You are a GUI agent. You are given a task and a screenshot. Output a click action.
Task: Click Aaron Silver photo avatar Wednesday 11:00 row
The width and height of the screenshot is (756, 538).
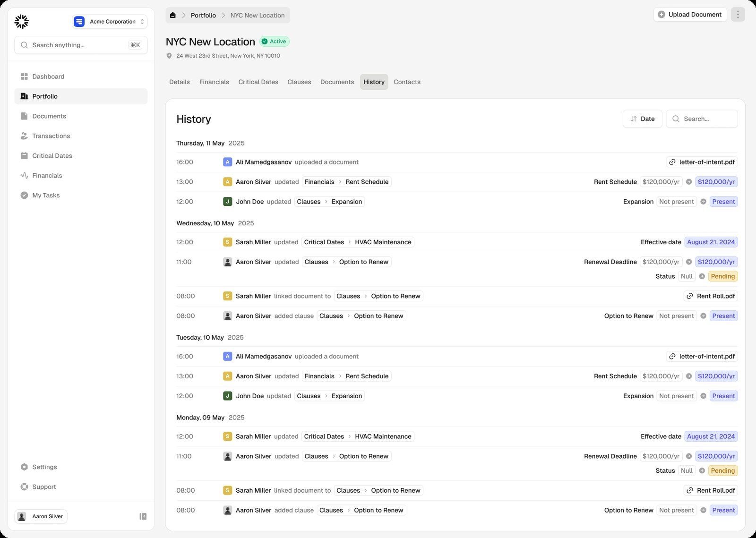click(x=227, y=262)
